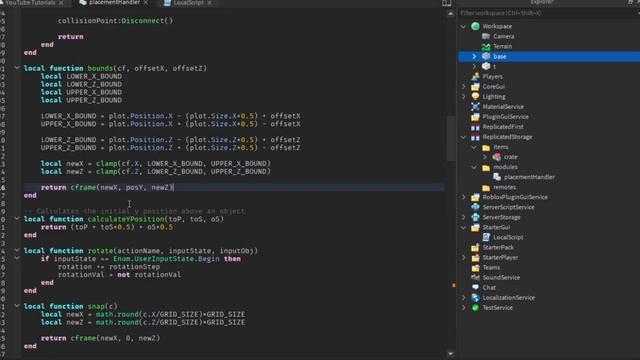Collapse the ReplicatedStorage node
Screen dimensions: 640x360
tap(463, 137)
